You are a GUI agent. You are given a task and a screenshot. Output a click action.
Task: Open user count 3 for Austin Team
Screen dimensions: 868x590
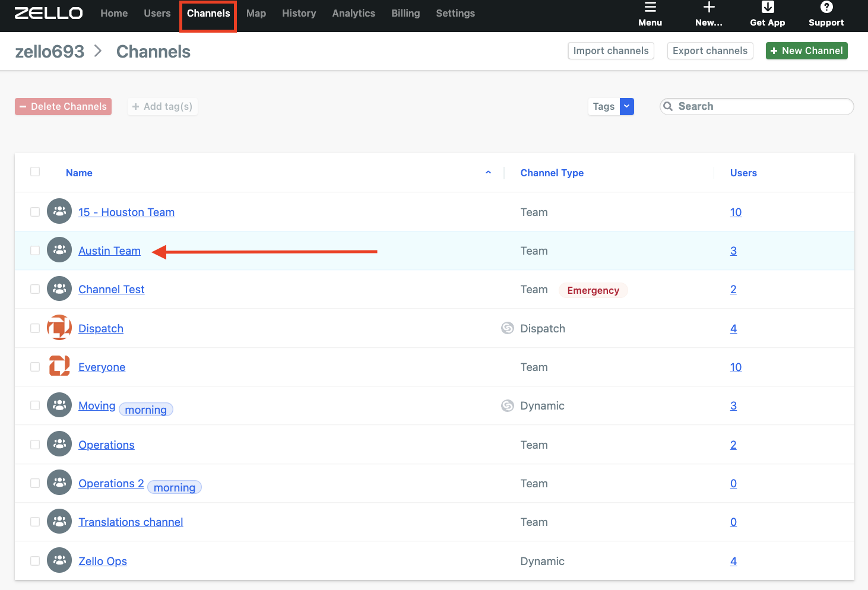(x=733, y=250)
